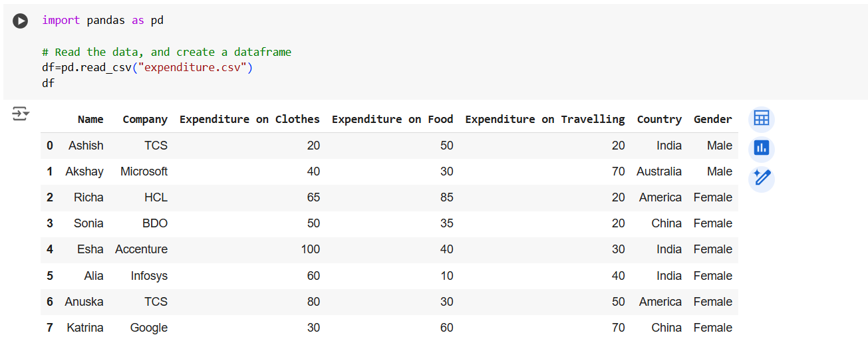Select the Microsoft company cell

144,171
